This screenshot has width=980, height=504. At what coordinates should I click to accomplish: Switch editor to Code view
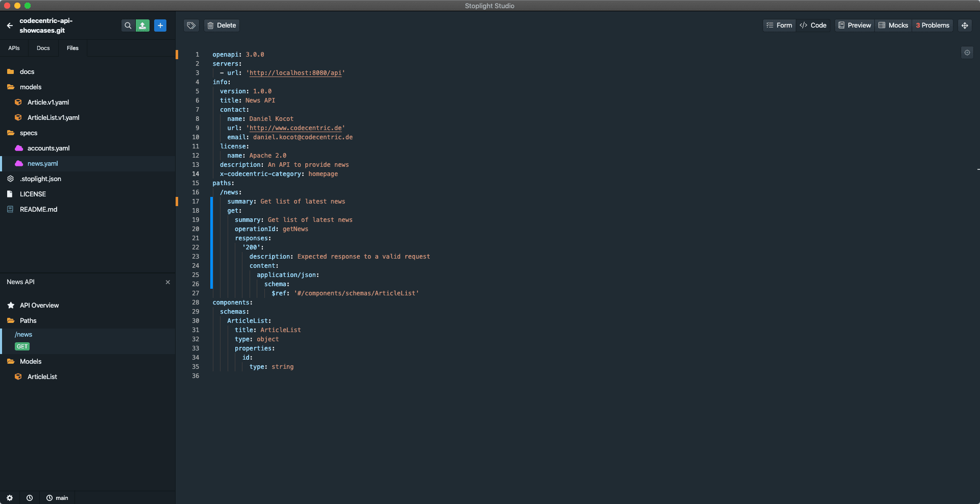pyautogui.click(x=813, y=26)
